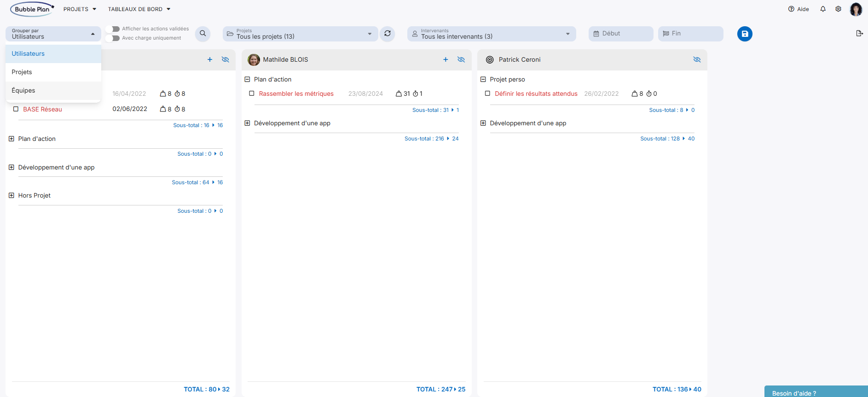Click Sous-total : 64 ▸ 16
Image resolution: width=868 pixels, height=397 pixels.
197,182
